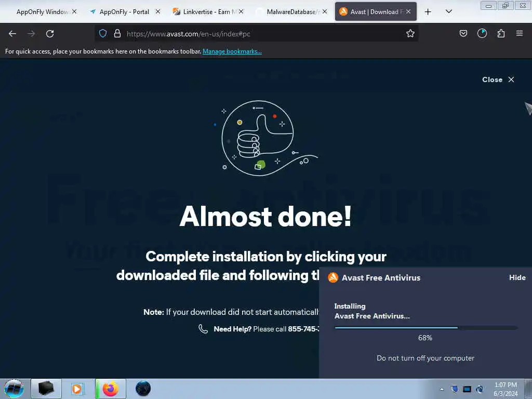Hide the Avast Free Antivirus installer

[517, 277]
